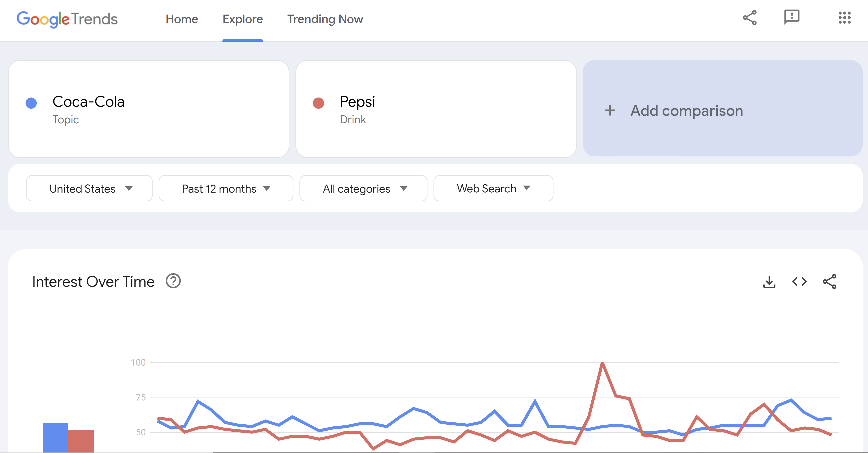Select the Explore tab
868x453 pixels.
[243, 19]
